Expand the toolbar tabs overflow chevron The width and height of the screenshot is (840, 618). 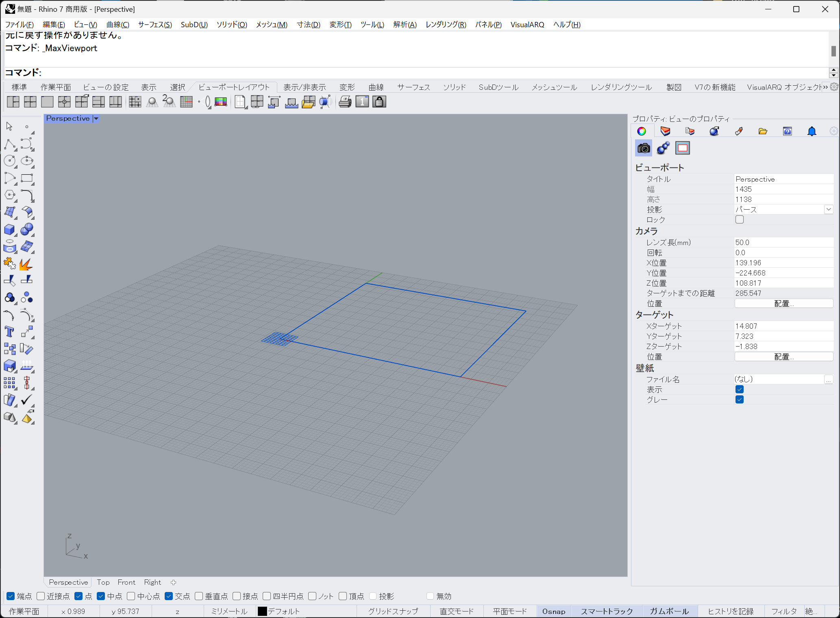pos(825,87)
